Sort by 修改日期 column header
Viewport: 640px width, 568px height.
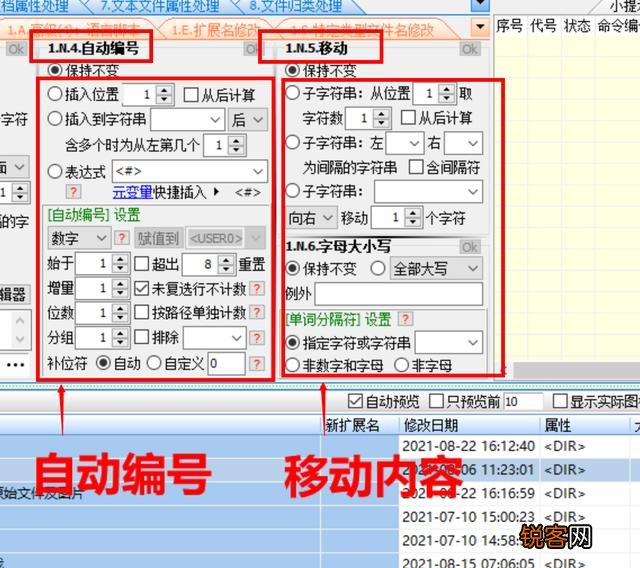pyautogui.click(x=469, y=426)
